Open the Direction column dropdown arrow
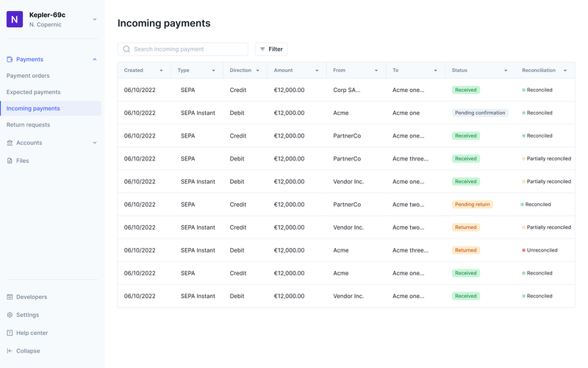This screenshot has height=368, width=588. pyautogui.click(x=258, y=71)
